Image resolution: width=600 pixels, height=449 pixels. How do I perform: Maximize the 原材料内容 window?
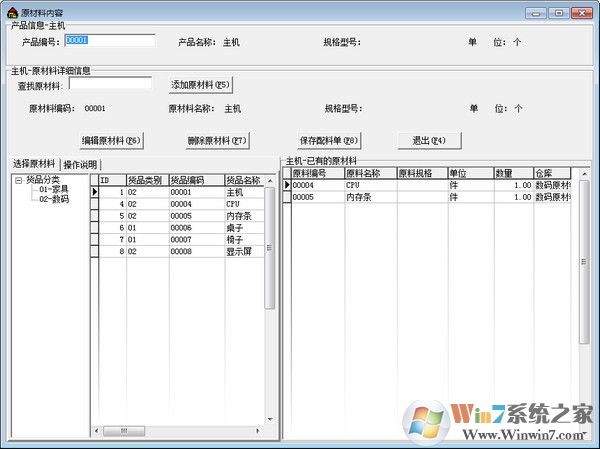[559, 13]
